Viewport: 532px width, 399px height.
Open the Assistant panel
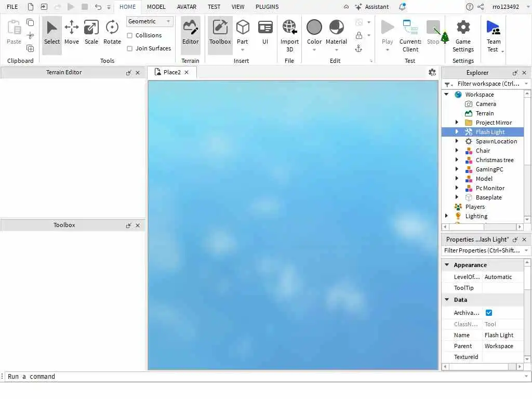pyautogui.click(x=372, y=7)
